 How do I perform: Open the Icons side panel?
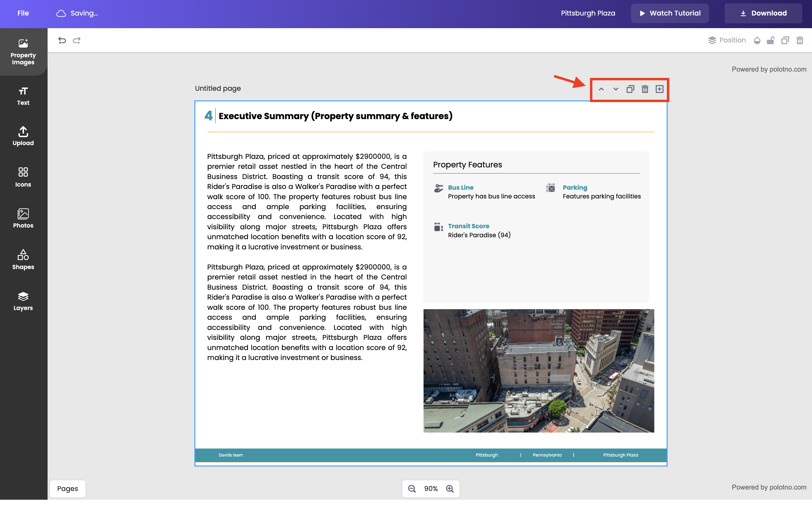click(23, 177)
